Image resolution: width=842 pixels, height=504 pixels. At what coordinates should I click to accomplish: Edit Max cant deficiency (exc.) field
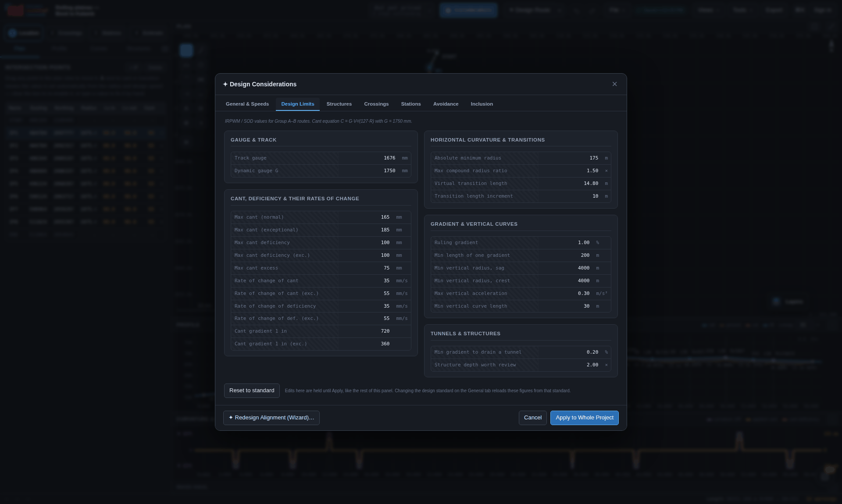tap(366, 256)
